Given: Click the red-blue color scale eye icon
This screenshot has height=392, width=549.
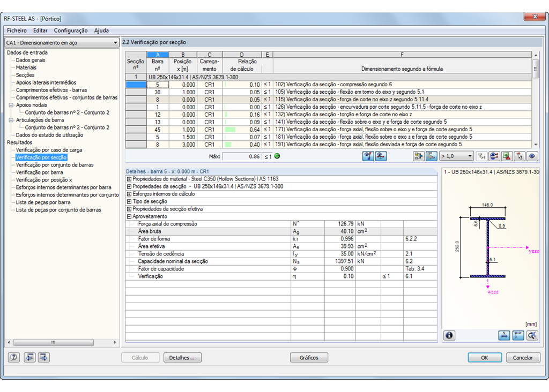Looking at the screenshot, I should tap(494, 156).
